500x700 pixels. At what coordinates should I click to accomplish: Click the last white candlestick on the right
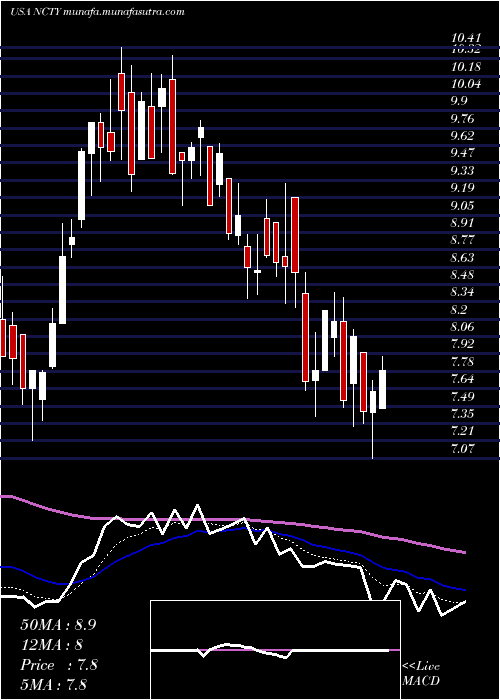pos(383,389)
